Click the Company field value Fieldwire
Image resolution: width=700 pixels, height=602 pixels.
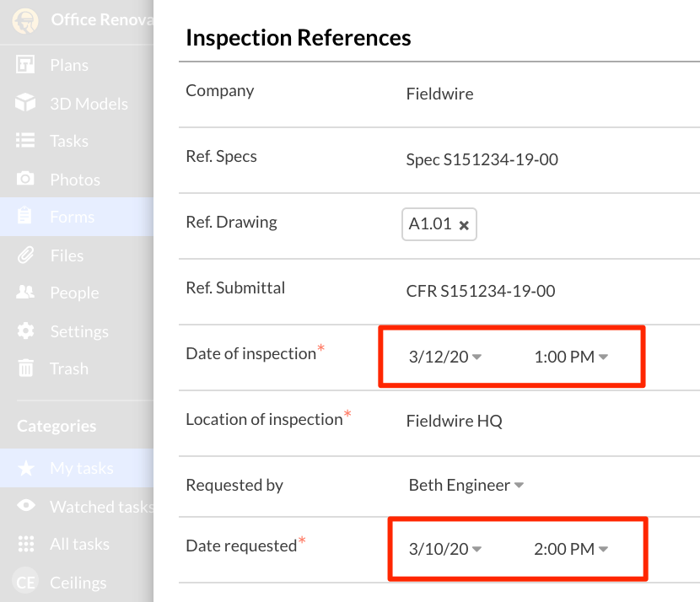[x=439, y=94]
